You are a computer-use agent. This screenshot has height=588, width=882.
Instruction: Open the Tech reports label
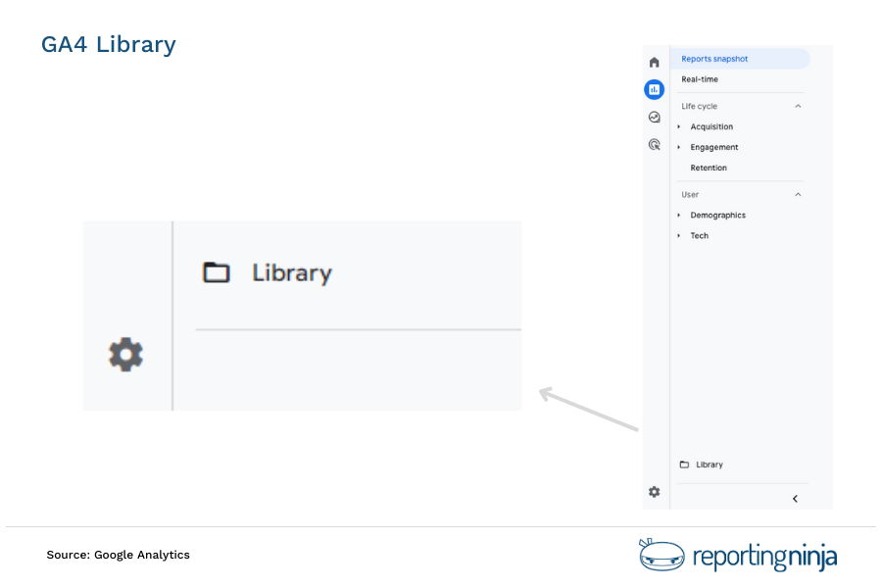tap(699, 235)
